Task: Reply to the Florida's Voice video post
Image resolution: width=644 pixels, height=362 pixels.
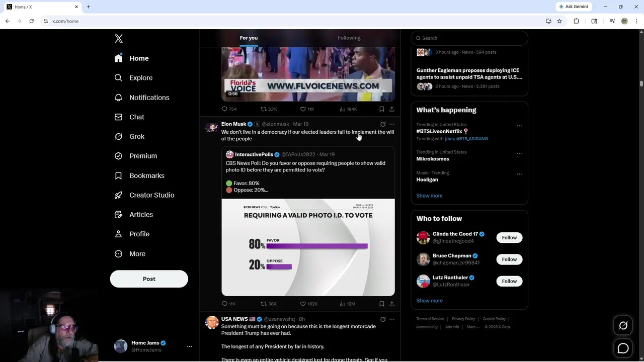Action: (229, 109)
